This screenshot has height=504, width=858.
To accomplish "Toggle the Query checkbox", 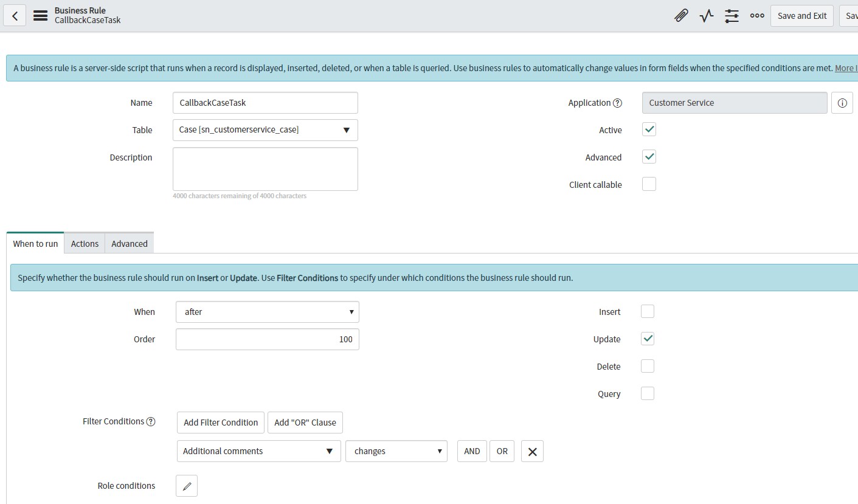I will [x=648, y=393].
